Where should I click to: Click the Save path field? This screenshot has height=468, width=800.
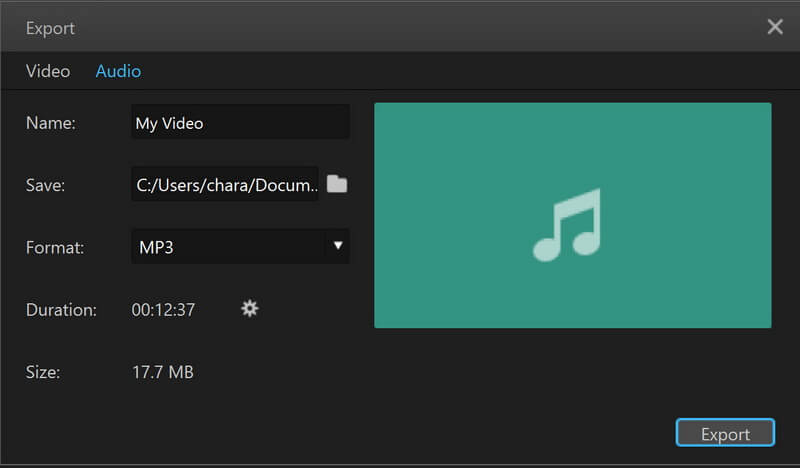tap(225, 184)
